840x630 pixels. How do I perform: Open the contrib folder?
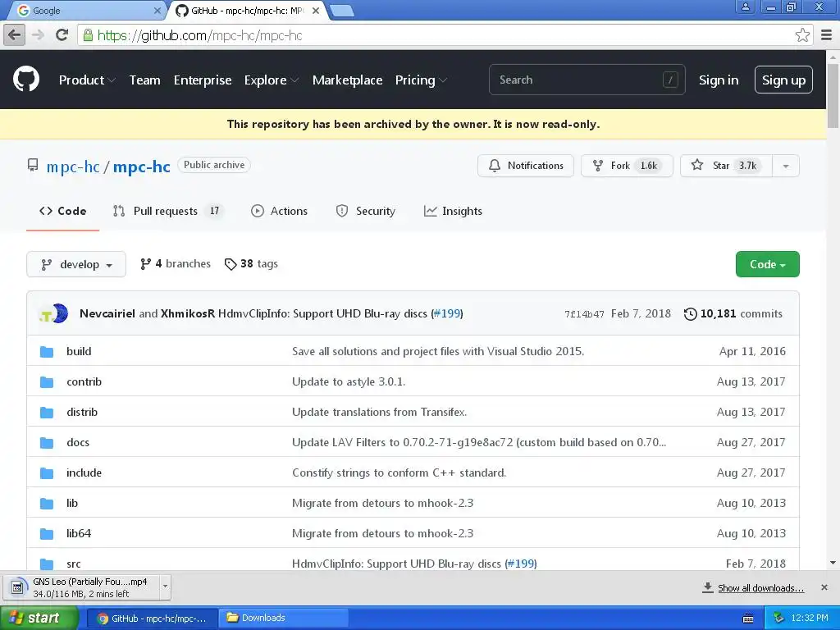coord(84,382)
